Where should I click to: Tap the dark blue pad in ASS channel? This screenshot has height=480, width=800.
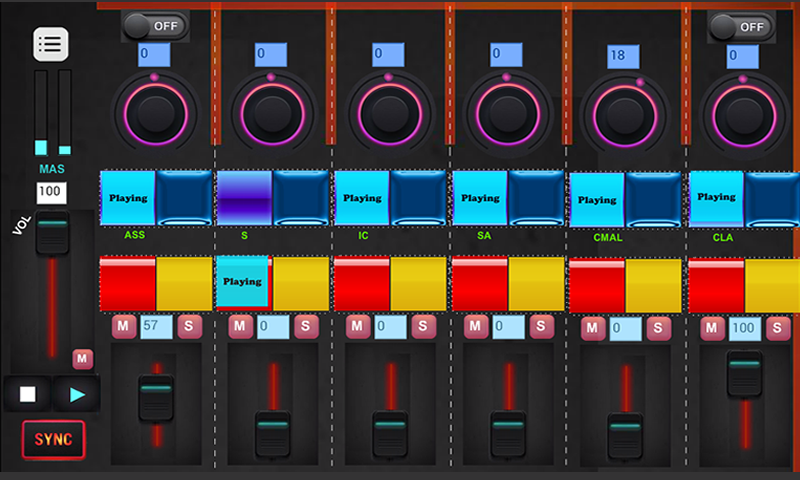click(x=184, y=198)
